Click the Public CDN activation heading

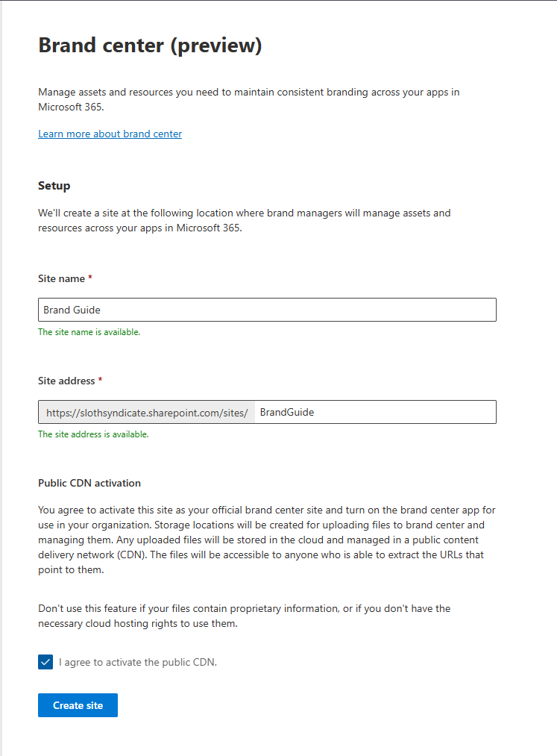[x=89, y=483]
